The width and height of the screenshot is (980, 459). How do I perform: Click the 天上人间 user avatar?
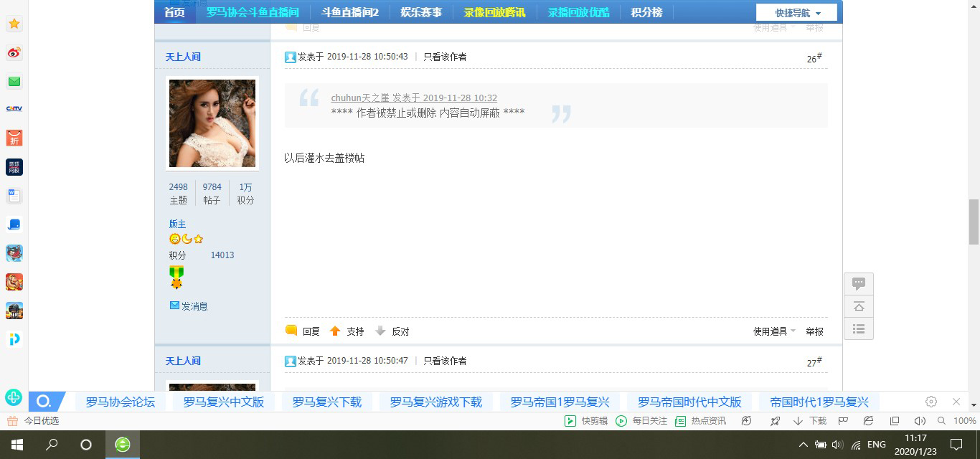(212, 123)
